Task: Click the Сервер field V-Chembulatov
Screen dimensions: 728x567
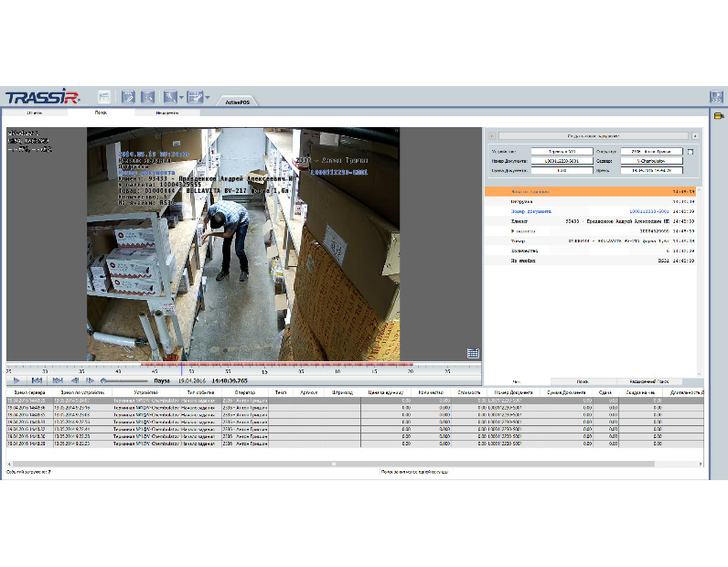Action: (651, 161)
